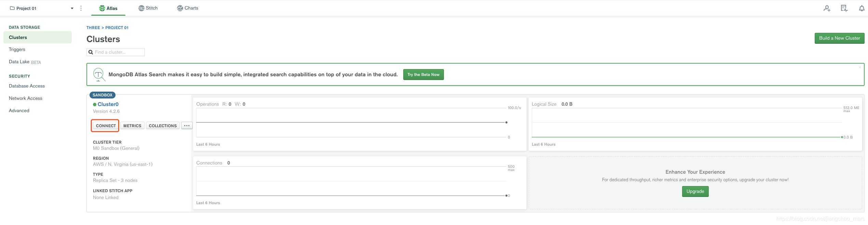Click the search magnifier icon
868x225 pixels.
pyautogui.click(x=91, y=52)
